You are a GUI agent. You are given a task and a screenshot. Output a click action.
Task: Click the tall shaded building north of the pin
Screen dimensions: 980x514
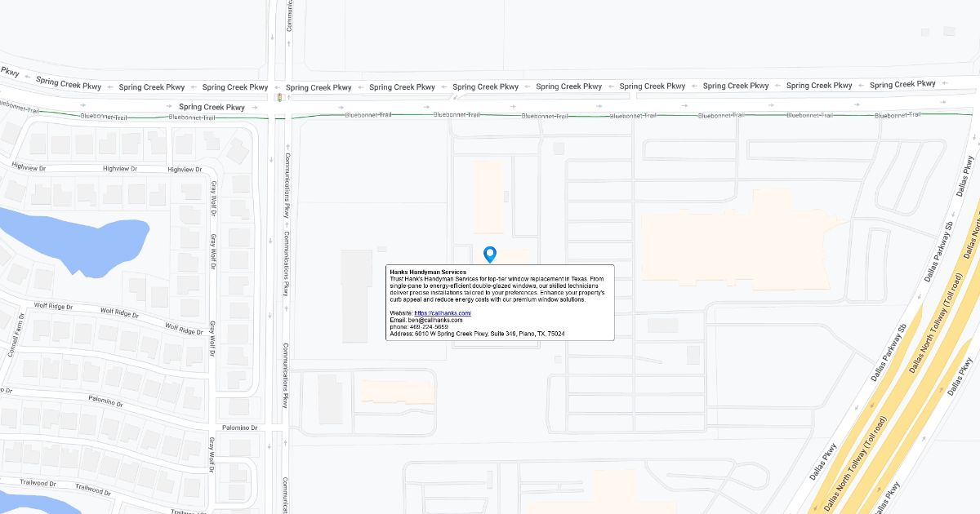pos(488,196)
